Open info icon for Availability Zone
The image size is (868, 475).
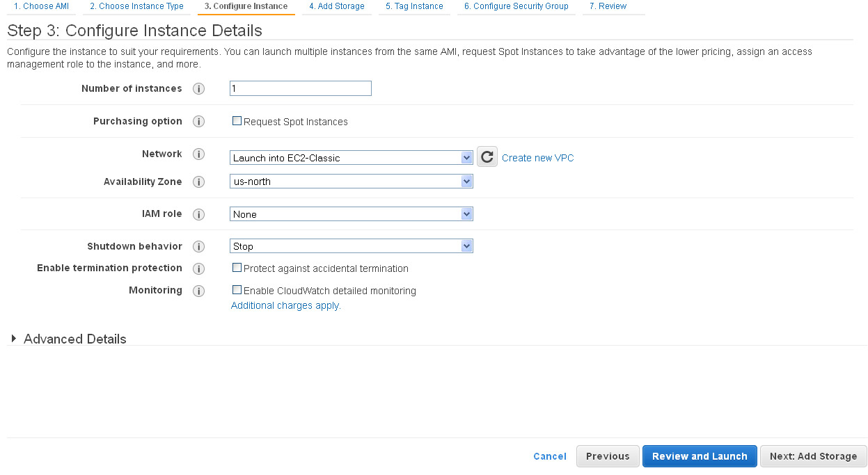(x=198, y=182)
